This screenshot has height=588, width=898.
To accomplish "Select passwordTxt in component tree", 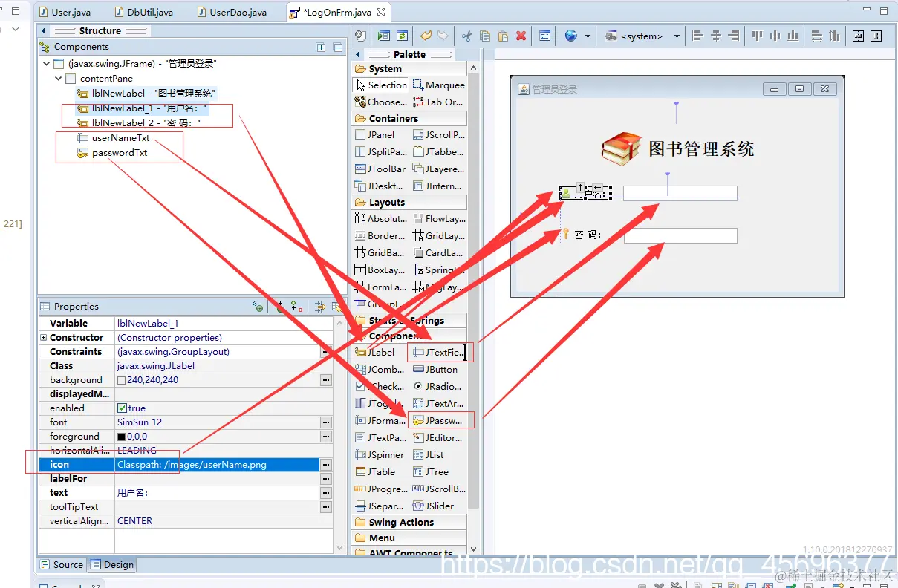I will 112,153.
